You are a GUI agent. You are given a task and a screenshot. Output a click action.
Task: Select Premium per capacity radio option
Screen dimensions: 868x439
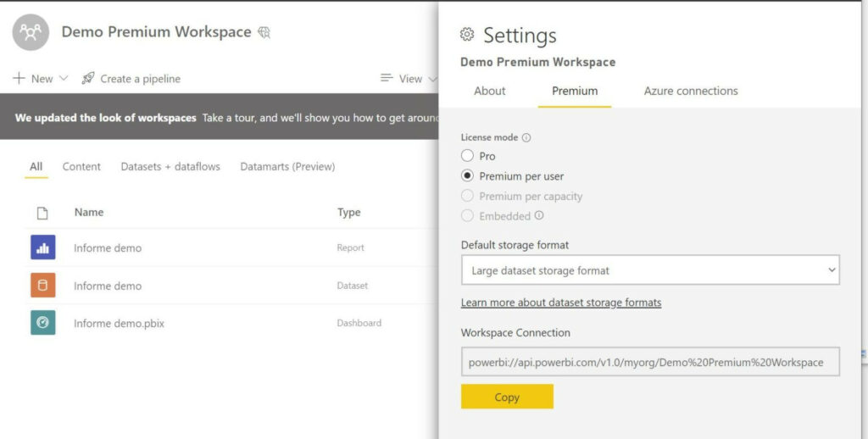click(x=467, y=196)
